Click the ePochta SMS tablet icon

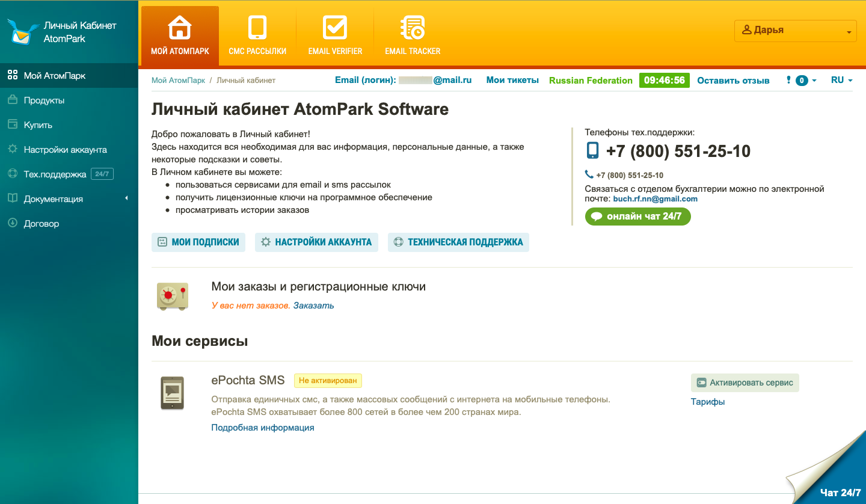click(x=173, y=393)
